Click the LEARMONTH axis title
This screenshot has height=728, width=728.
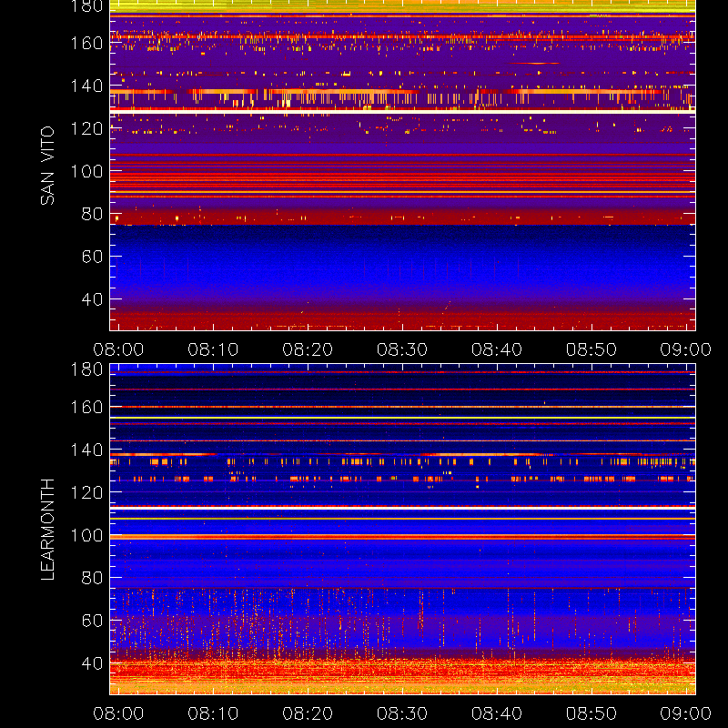point(47,530)
